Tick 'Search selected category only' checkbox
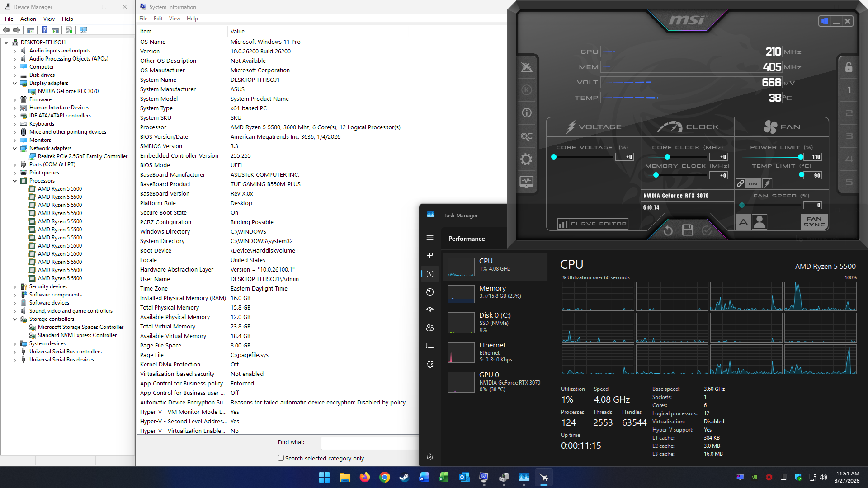Screen dimensions: 868x488 pos(281,458)
